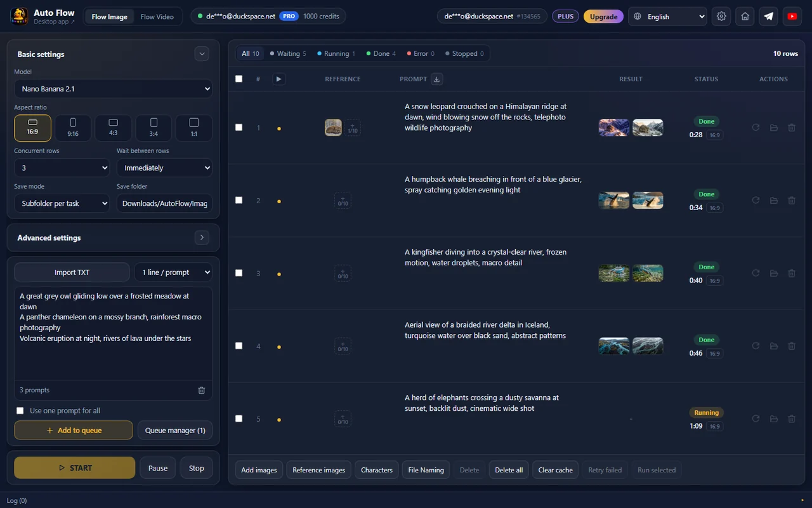Click the Upgrade button
The image size is (812, 508).
click(604, 17)
